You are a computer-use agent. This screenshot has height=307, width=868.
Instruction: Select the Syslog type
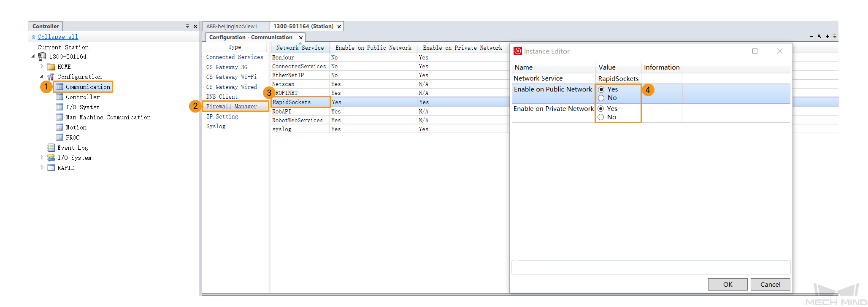[x=216, y=126]
